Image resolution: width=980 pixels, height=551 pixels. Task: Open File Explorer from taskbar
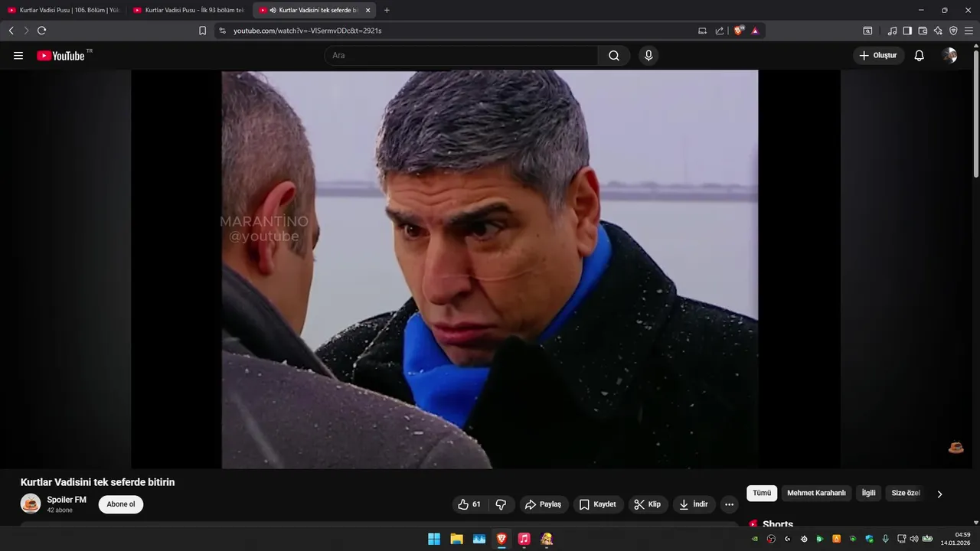pos(456,539)
